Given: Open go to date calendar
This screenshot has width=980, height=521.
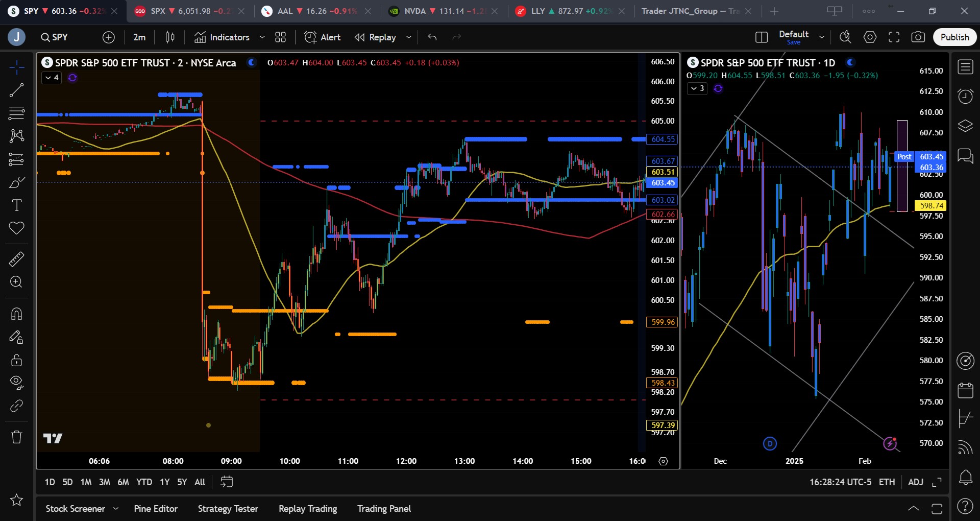Looking at the screenshot, I should [x=227, y=482].
